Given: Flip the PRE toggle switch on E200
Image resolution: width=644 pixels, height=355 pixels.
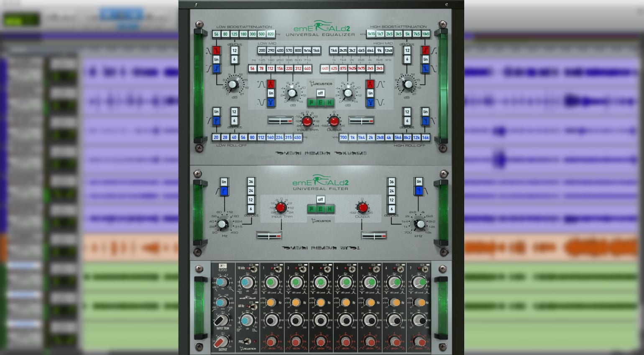Looking at the screenshot, I should 247,342.
